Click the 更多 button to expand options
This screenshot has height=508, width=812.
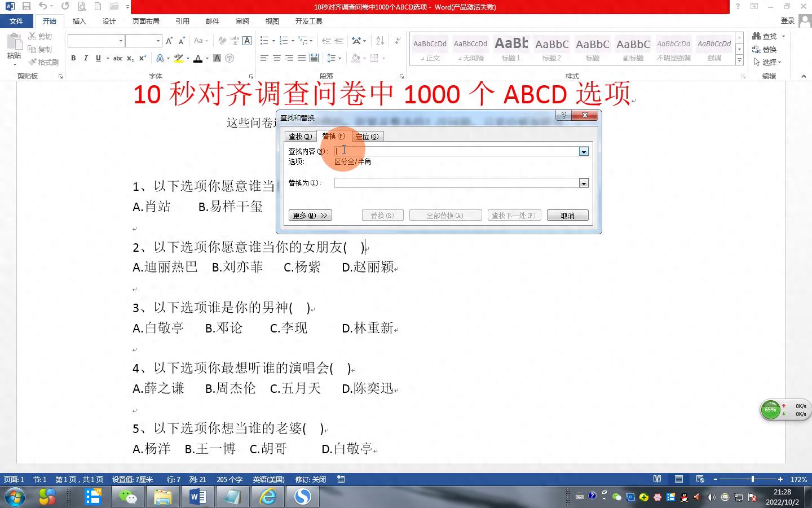[x=310, y=216]
